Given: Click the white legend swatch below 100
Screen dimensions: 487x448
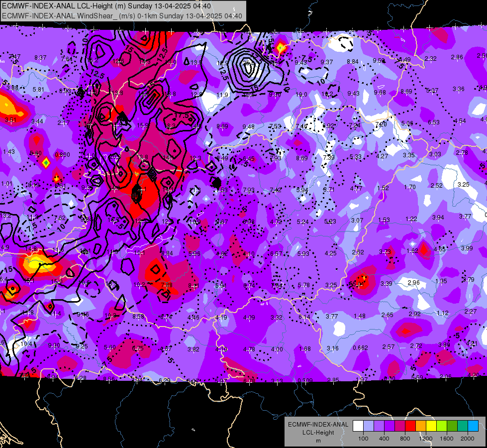Looking at the screenshot, I should pyautogui.click(x=358, y=426).
